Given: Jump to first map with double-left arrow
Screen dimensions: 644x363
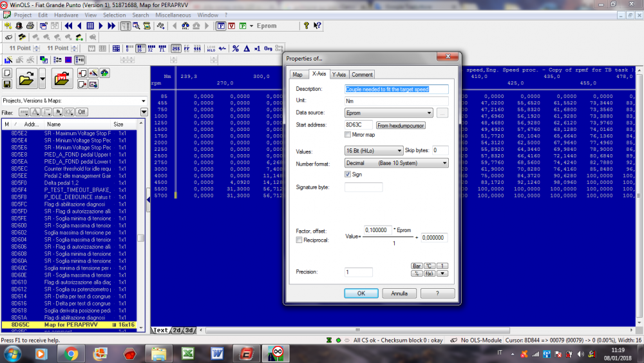Looking at the screenshot, I should tap(68, 26).
